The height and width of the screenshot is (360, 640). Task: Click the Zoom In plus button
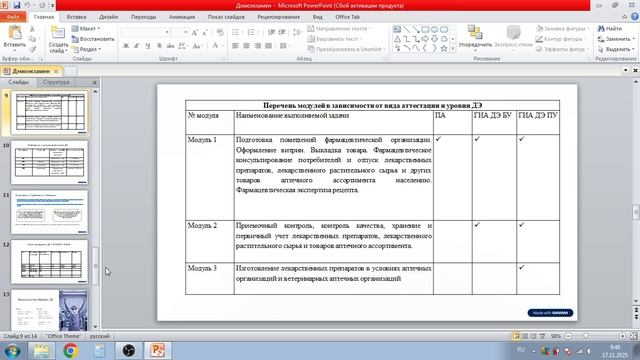click(622, 336)
